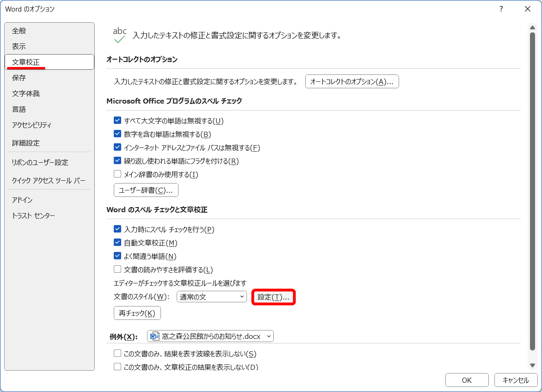The height and width of the screenshot is (392, 542).
Task: Open オートコレクトのオプション dialog
Action: tap(352, 81)
